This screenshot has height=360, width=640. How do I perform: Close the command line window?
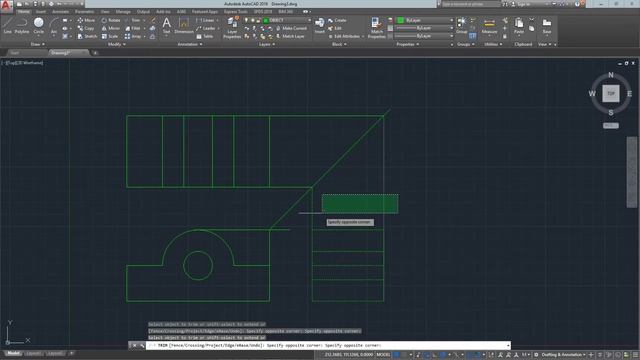tap(134, 345)
